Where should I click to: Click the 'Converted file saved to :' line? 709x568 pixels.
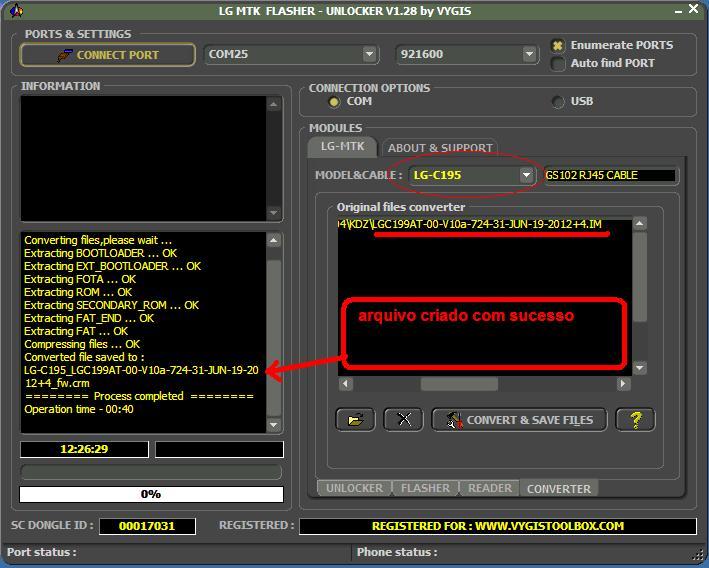click(x=84, y=357)
